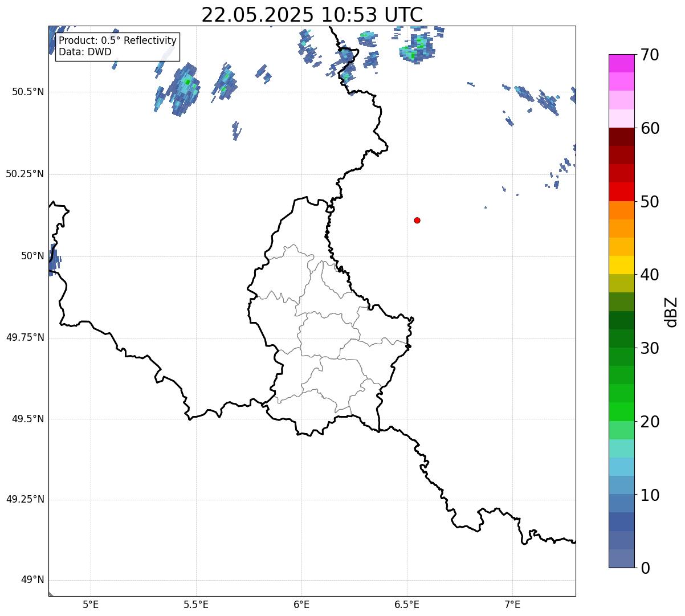Click the colorbar tick label 30
Screen dimensions: 685x616
[650, 348]
